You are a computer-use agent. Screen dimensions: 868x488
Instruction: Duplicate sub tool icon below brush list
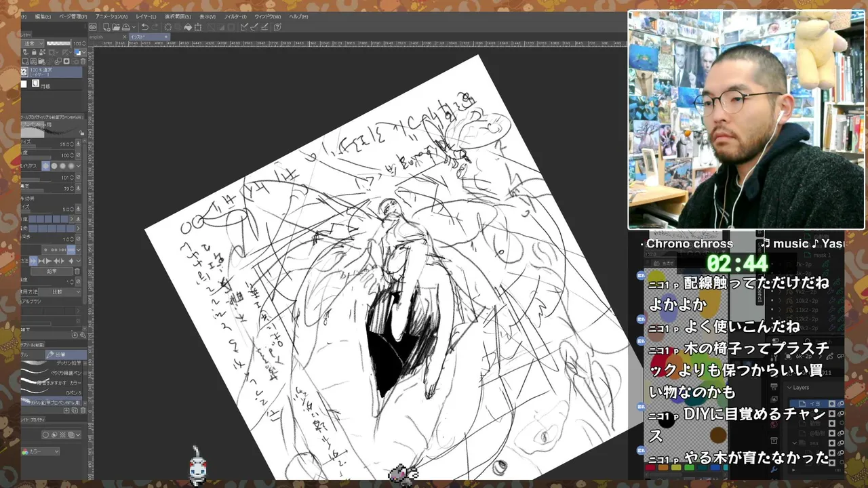click(75, 411)
